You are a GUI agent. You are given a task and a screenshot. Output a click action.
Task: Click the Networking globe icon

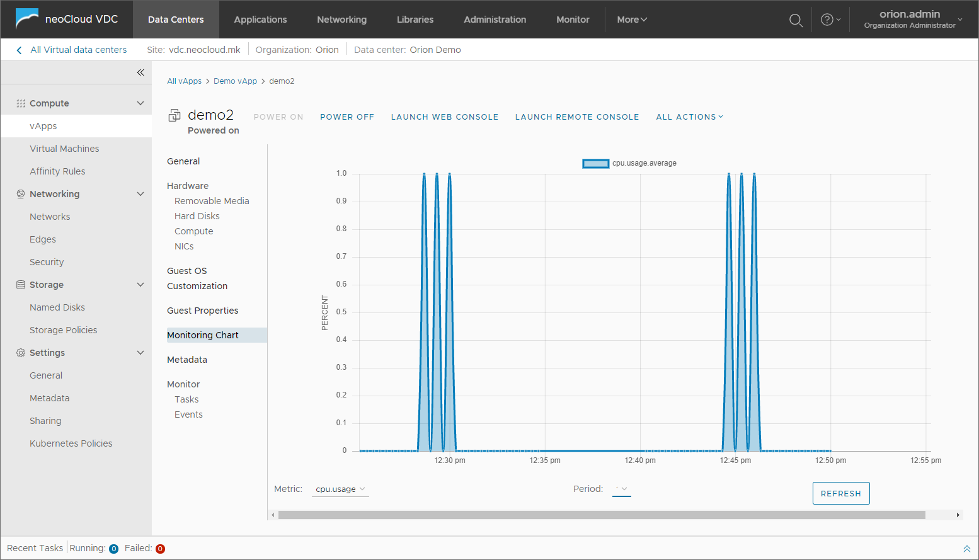(21, 194)
